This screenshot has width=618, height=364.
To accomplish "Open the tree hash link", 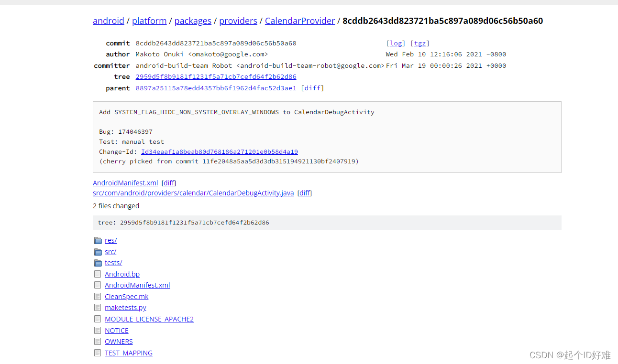I will pos(216,76).
